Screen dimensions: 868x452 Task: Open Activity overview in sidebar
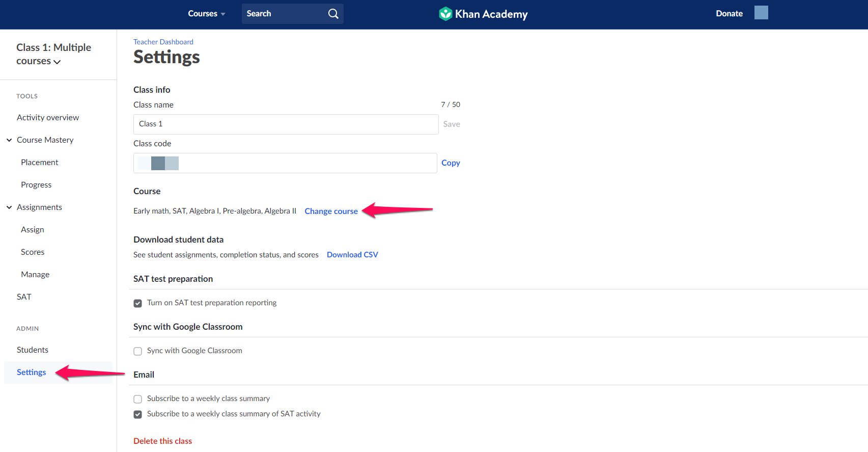tap(48, 118)
